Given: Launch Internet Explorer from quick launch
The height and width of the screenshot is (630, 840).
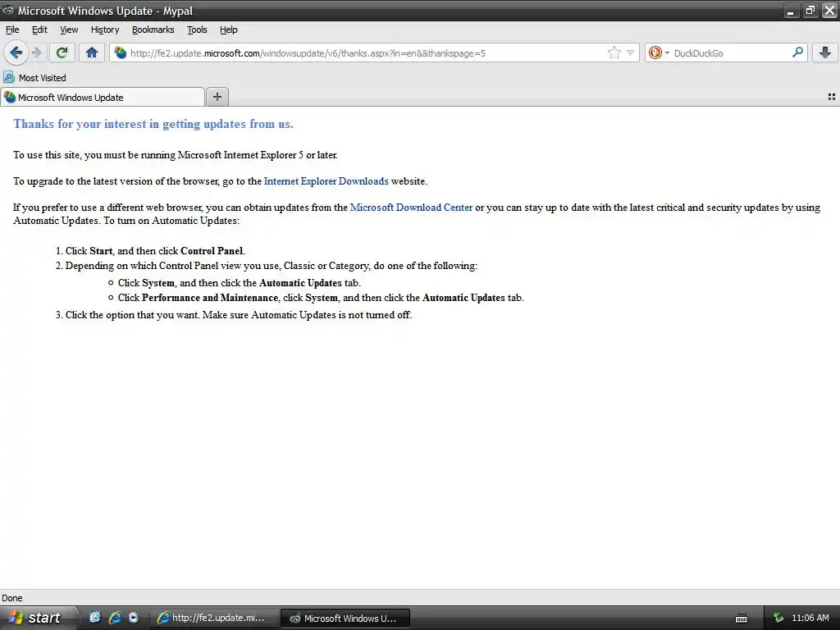Looking at the screenshot, I should click(115, 618).
